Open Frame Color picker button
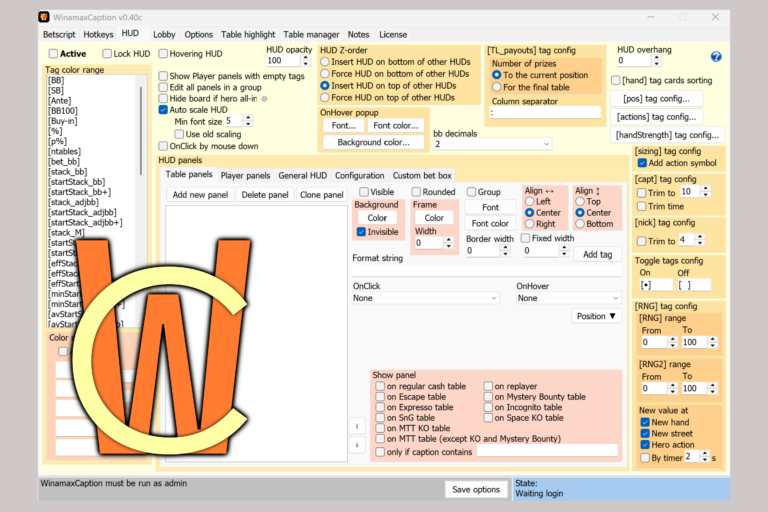 tap(434, 218)
